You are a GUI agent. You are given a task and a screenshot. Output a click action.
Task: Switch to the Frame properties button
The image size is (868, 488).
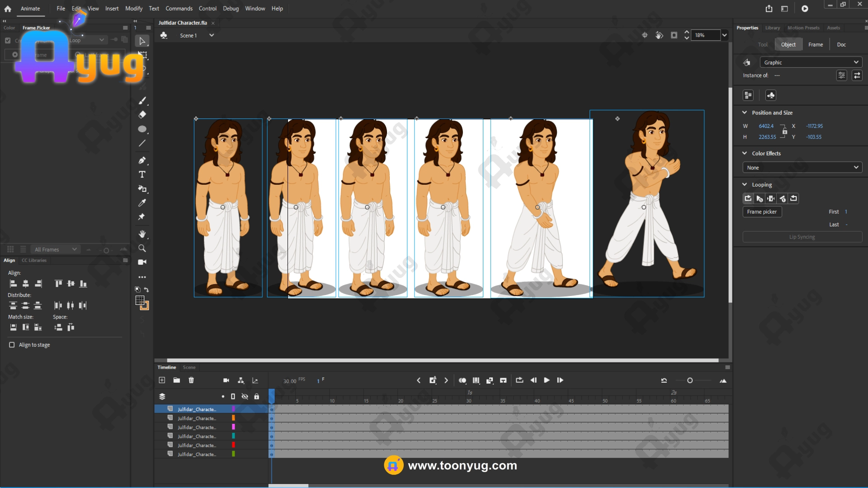816,44
